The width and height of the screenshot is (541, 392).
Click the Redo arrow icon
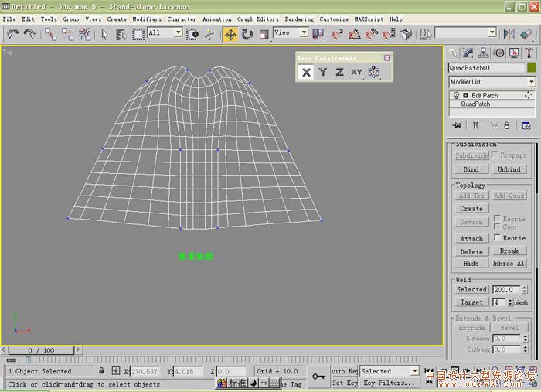click(29, 34)
